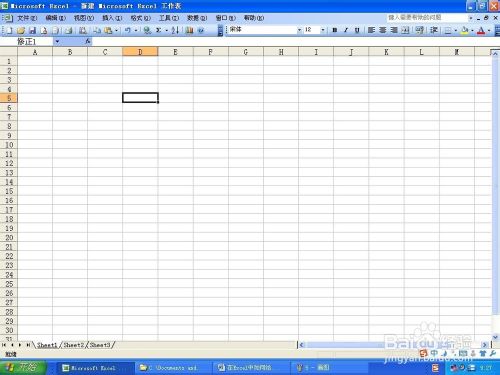Screen dimensions: 500x375
Task: Click Merge and Center icon
Action: click(405, 30)
